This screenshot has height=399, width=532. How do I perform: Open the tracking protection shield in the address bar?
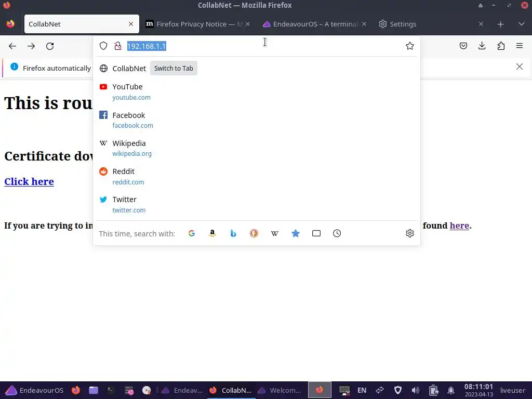[x=103, y=46]
